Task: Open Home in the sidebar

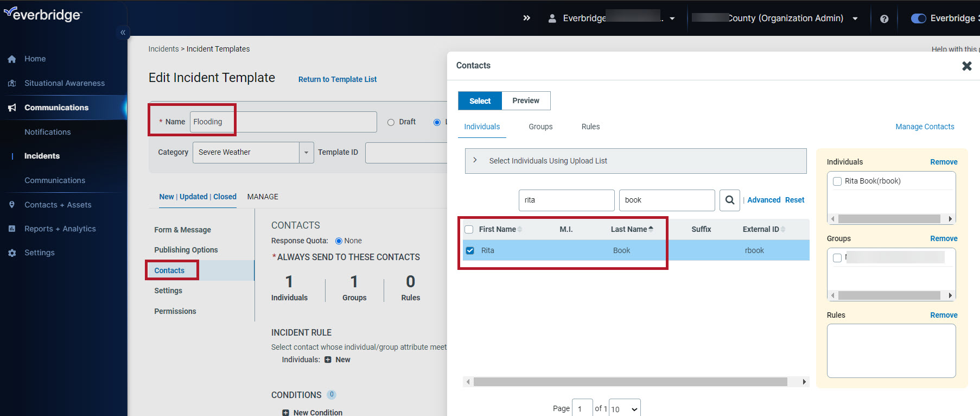Action: coord(35,59)
